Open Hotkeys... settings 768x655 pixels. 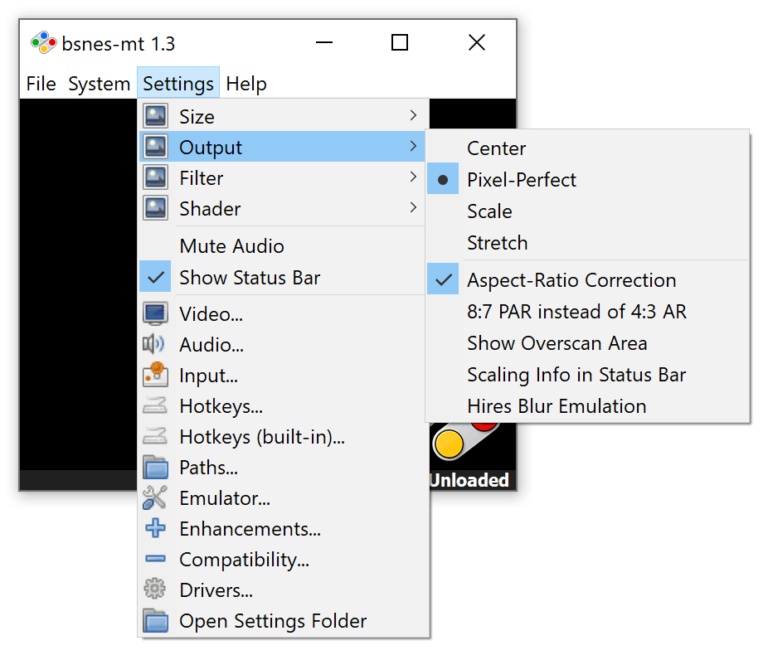point(282,406)
